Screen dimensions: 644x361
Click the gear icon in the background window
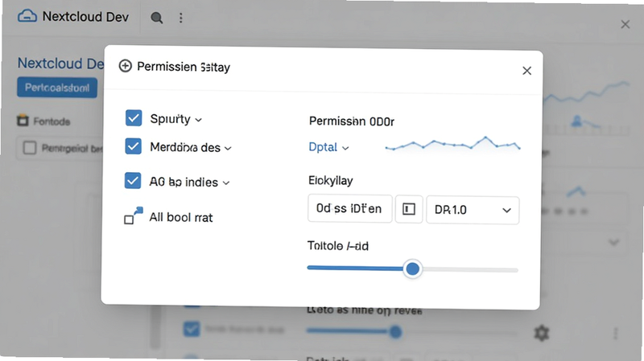[x=541, y=333]
